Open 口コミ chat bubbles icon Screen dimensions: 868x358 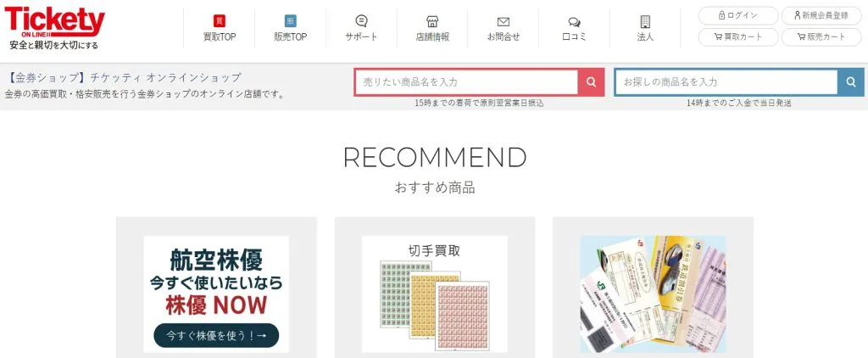coord(574,22)
